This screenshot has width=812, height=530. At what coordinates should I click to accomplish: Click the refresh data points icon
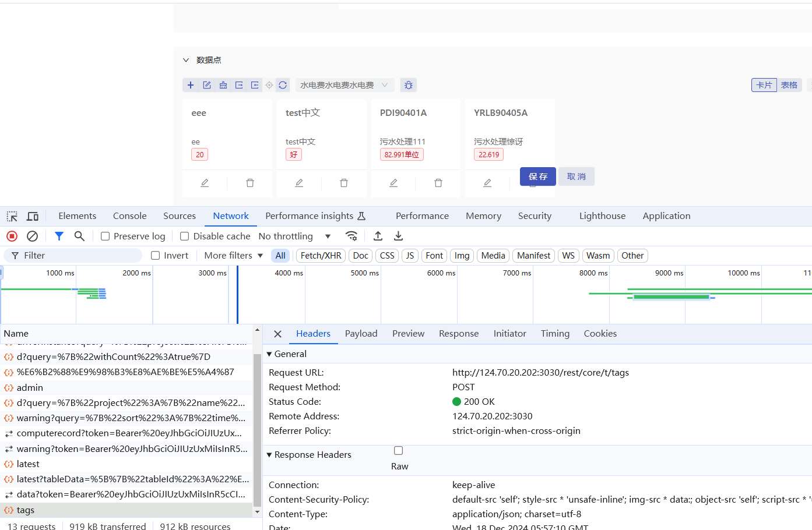pyautogui.click(x=283, y=85)
